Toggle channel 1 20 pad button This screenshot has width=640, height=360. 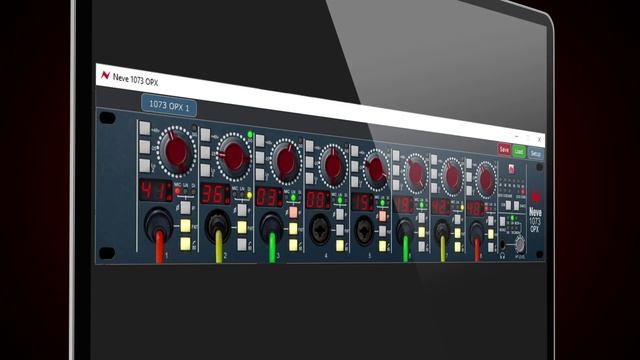coord(144,147)
